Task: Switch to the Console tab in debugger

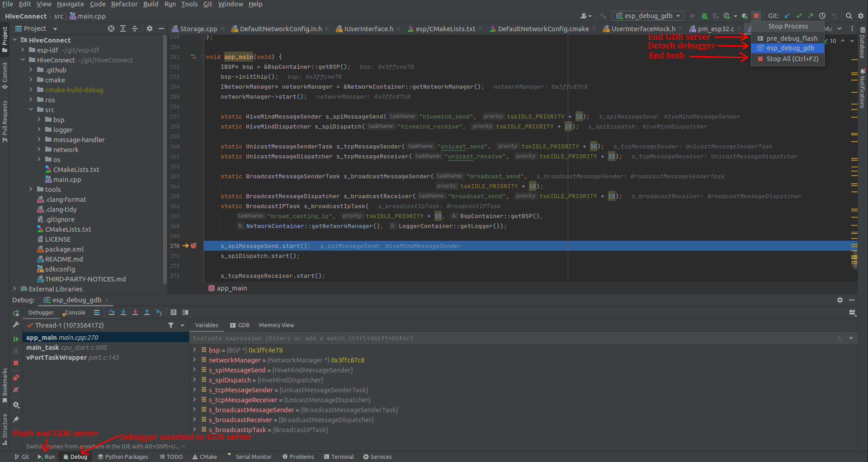Action: tap(74, 312)
